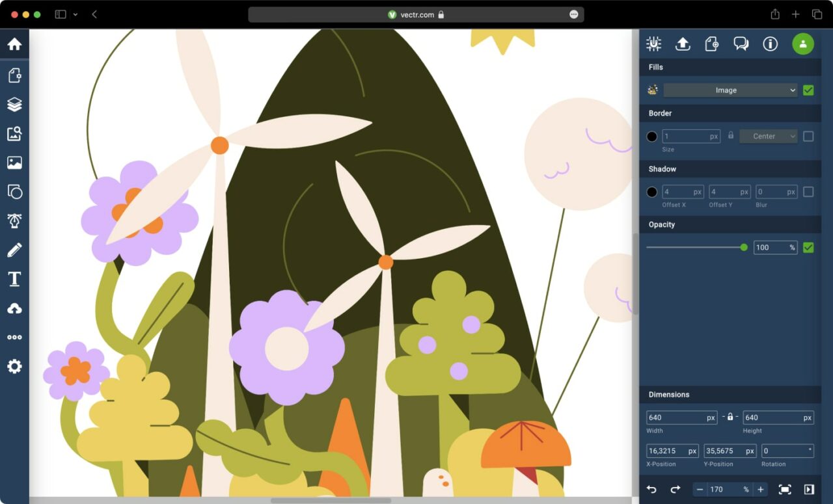Enable the Border checkbox
The height and width of the screenshot is (504, 833).
tap(808, 137)
